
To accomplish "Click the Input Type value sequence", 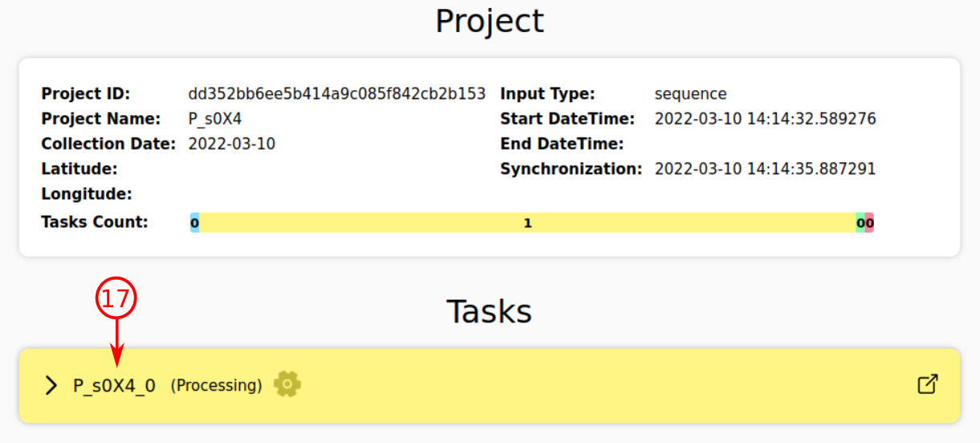I will 690,94.
